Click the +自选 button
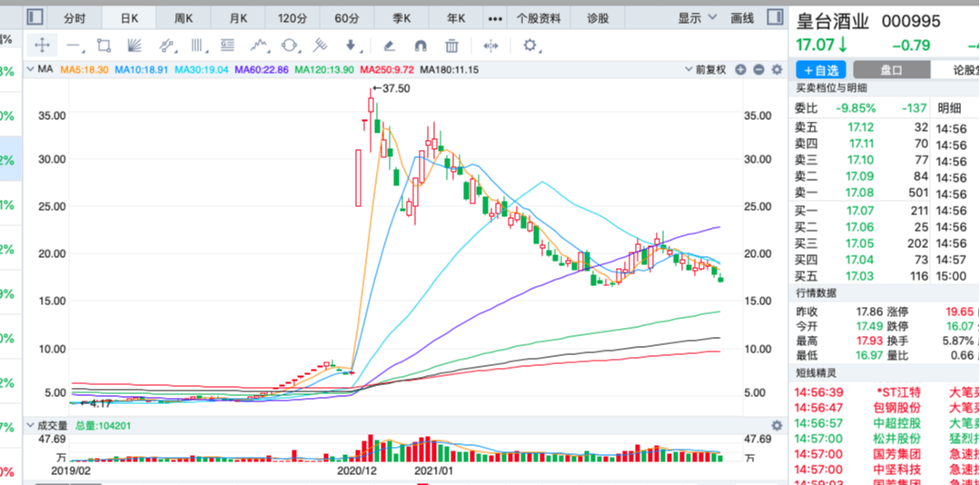Screen dimensions: 980x485 [821, 69]
